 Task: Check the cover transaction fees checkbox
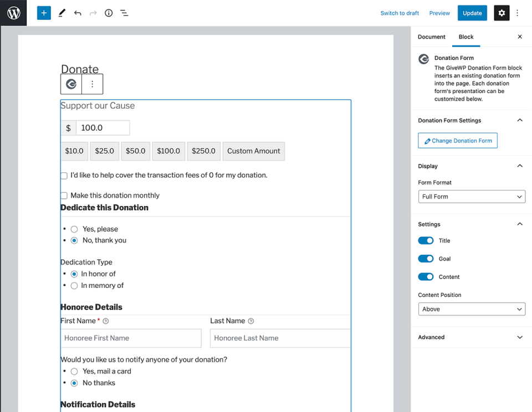pos(64,176)
